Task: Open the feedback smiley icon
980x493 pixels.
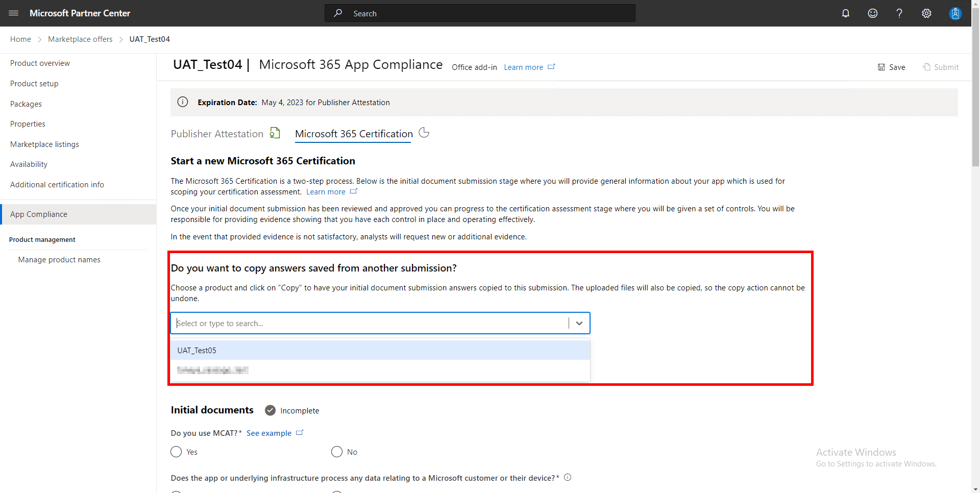Action: [873, 13]
